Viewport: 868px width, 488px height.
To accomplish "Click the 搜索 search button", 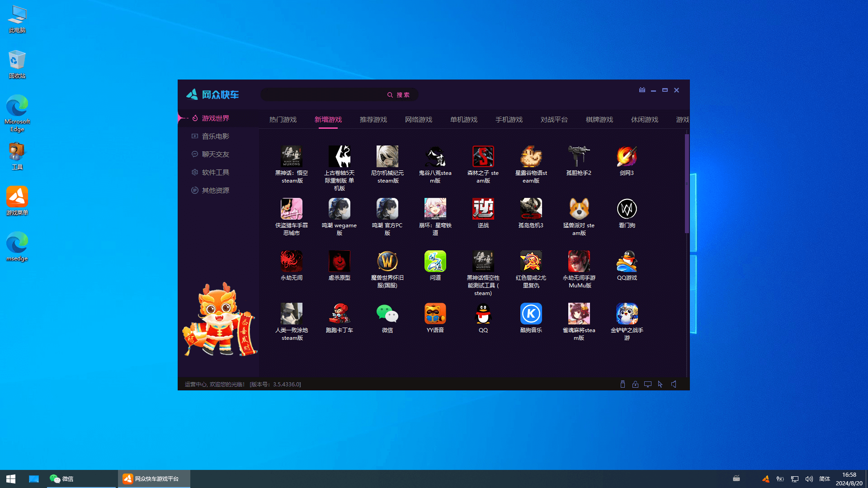I will pyautogui.click(x=399, y=95).
